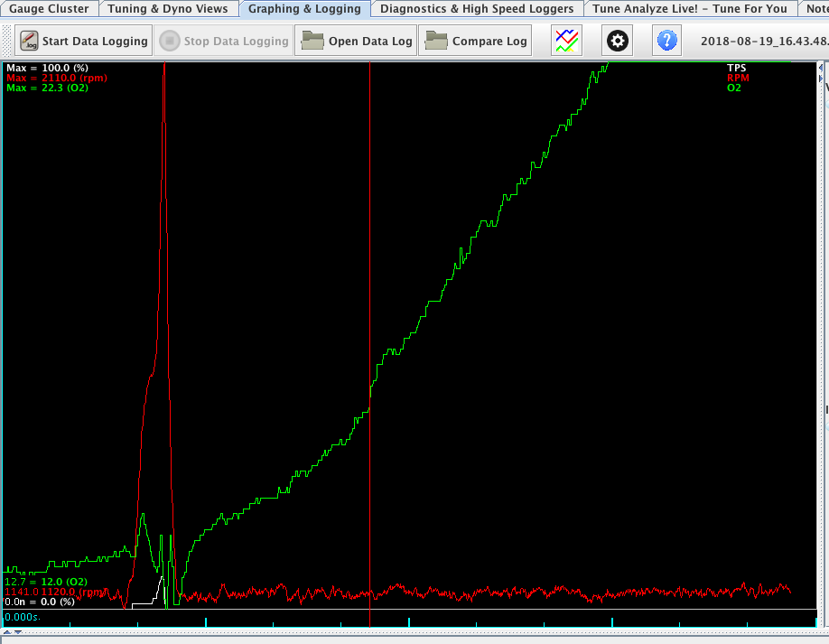829x644 pixels.
Task: Toggle the TPS trace on the graph
Action: click(736, 67)
